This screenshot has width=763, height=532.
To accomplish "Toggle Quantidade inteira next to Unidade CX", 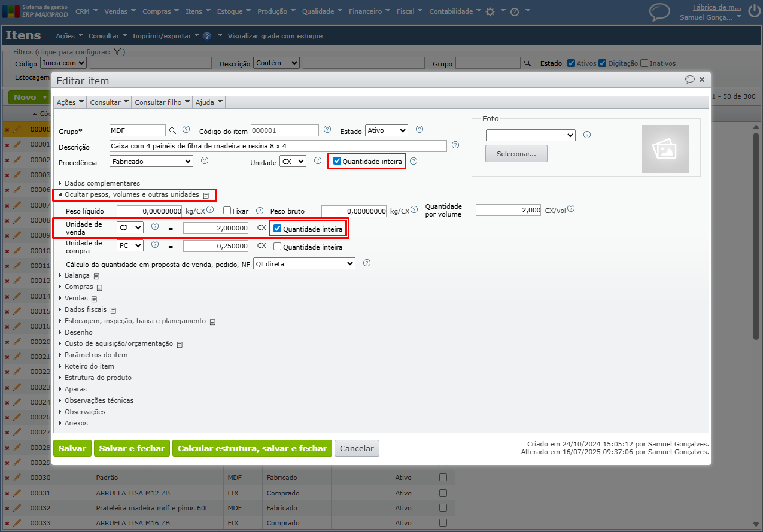I will click(338, 161).
